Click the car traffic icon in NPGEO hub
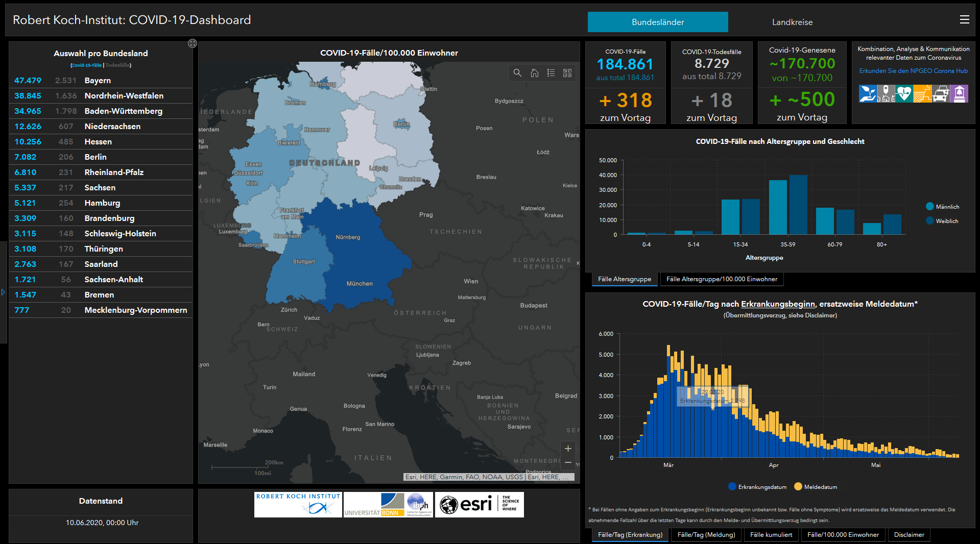980x544 pixels. point(941,94)
